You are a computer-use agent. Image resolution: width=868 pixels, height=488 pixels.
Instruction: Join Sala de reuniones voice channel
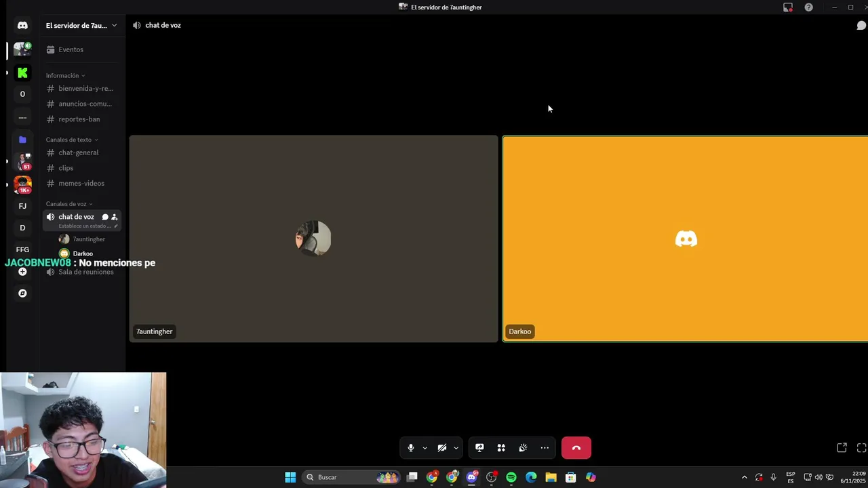click(81, 272)
